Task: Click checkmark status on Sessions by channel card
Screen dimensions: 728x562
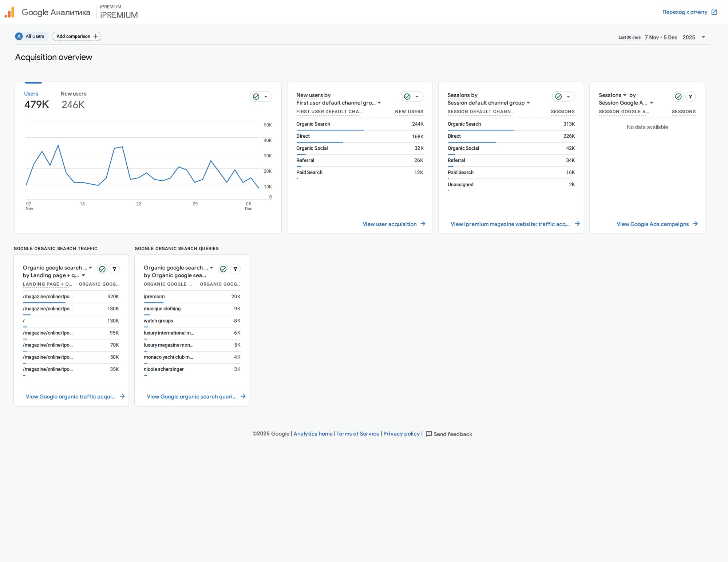Action: pyautogui.click(x=558, y=97)
